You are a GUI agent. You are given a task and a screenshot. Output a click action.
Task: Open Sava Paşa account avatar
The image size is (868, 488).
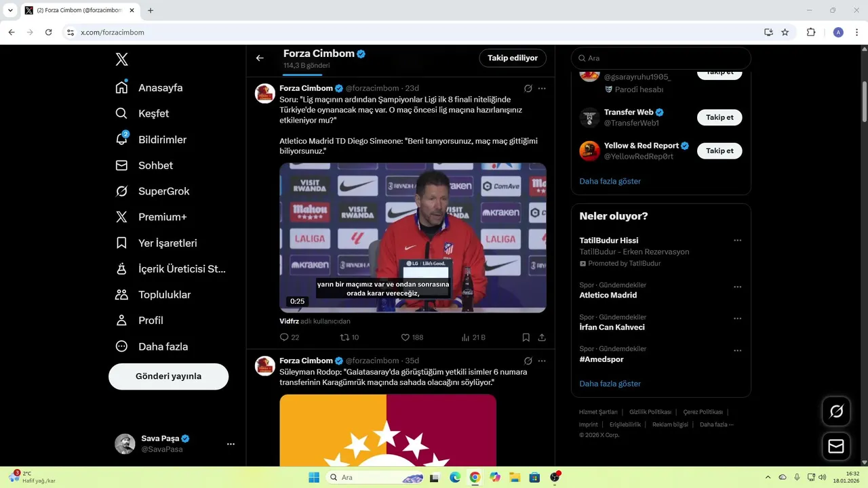tap(125, 444)
